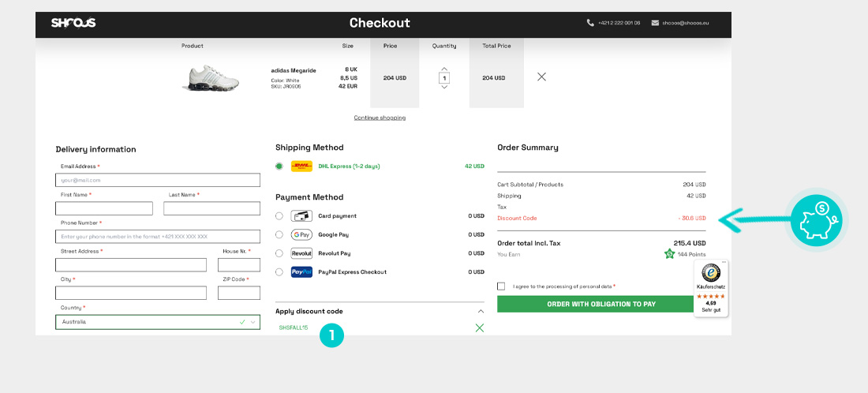Click the SHOOOS logo in header
868x393 pixels.
(73, 23)
